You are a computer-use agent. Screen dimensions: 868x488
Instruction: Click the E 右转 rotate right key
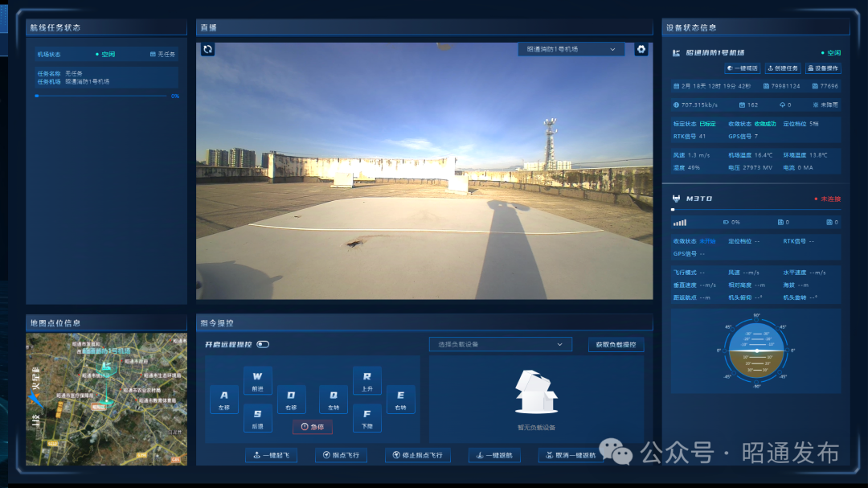point(400,400)
